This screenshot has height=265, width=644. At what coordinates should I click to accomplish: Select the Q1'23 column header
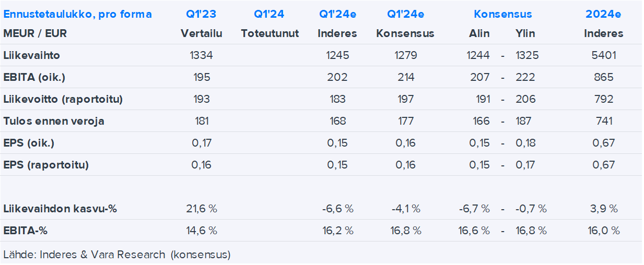201,14
